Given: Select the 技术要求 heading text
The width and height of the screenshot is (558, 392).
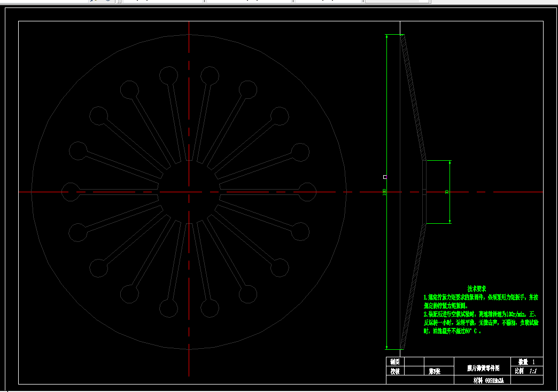Looking at the screenshot, I should 477,289.
